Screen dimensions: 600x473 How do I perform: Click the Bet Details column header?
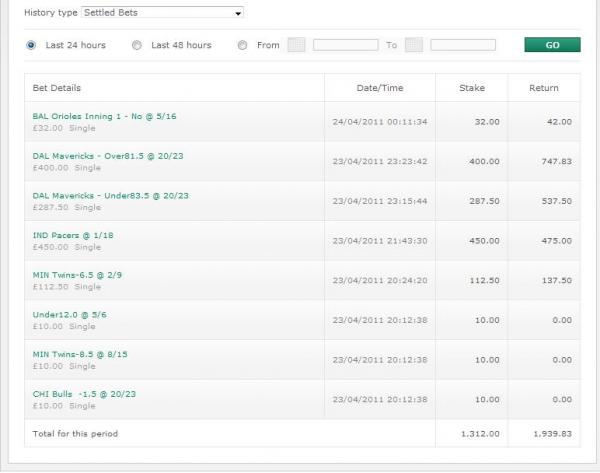57,88
